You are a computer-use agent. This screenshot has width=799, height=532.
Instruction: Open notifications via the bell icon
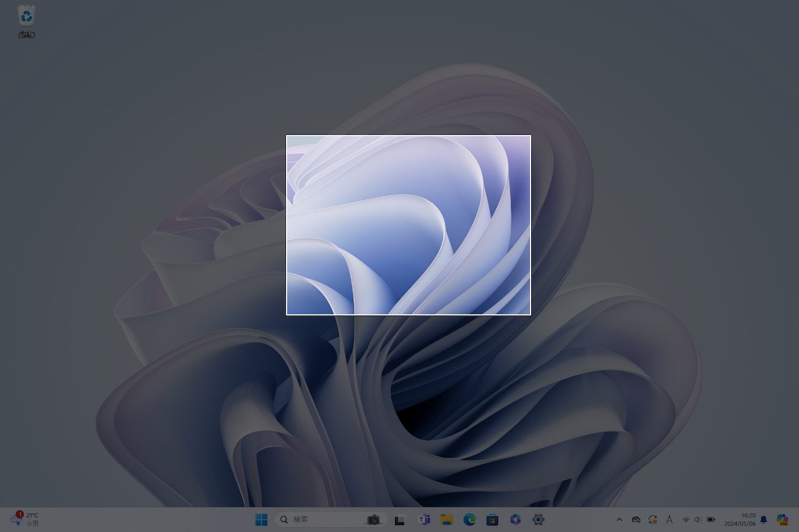click(x=763, y=520)
